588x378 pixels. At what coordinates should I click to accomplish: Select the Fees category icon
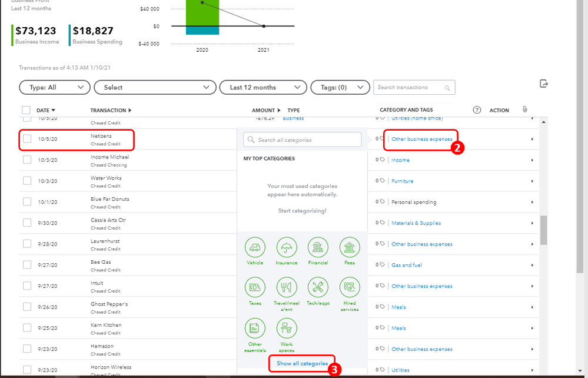(350, 247)
